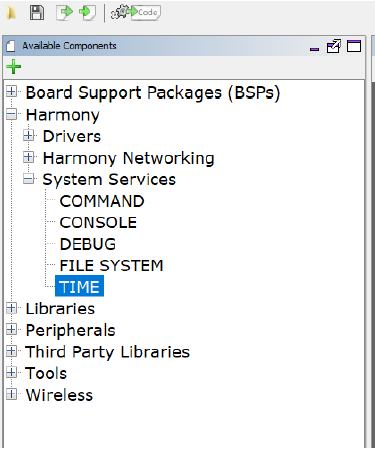The height and width of the screenshot is (453, 375).
Task: Select the FILE SYSTEM item
Action: pyautogui.click(x=111, y=266)
